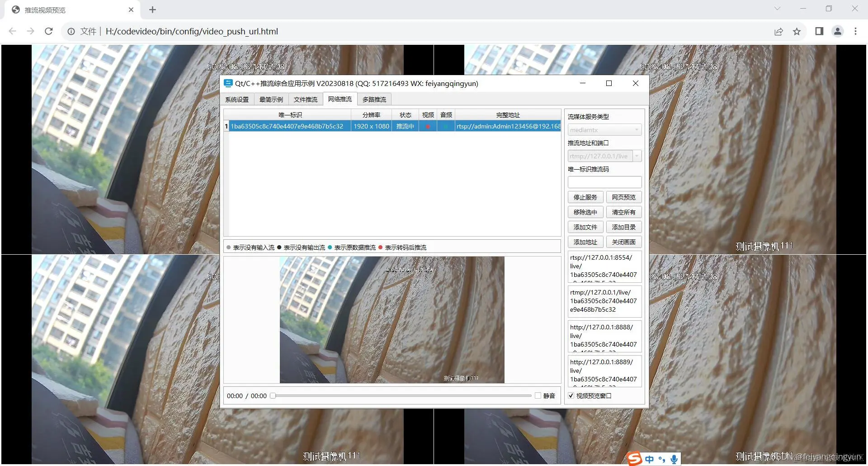The image size is (868, 466).
Task: Click the 表示原数据推流 legend label
Action: coord(355,247)
